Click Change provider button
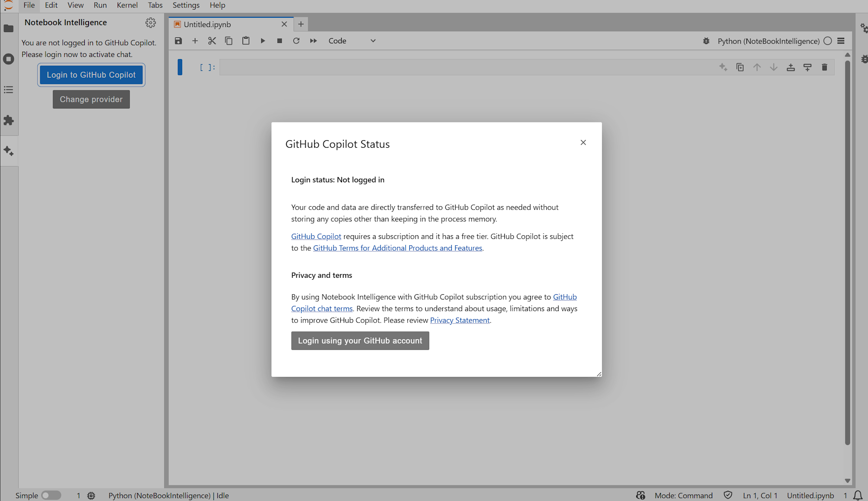The width and height of the screenshot is (868, 501). coord(91,99)
